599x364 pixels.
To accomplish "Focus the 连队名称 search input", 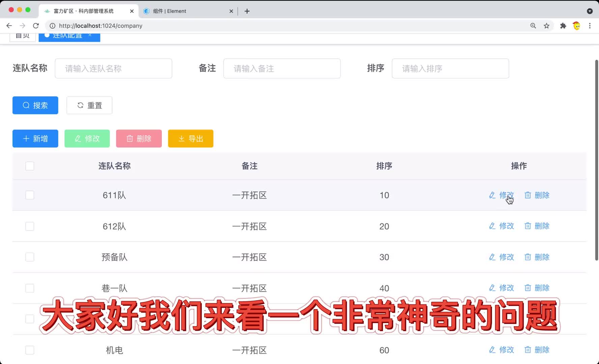I will pyautogui.click(x=113, y=68).
